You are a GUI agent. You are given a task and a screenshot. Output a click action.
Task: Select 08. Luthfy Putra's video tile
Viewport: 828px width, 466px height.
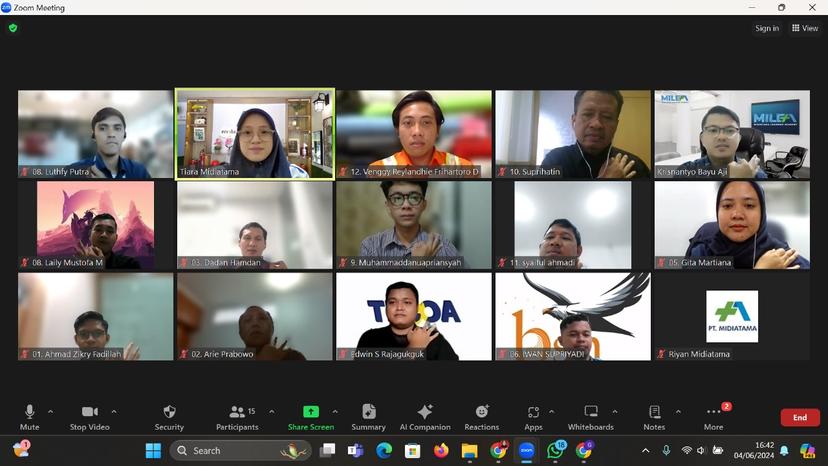(x=96, y=134)
